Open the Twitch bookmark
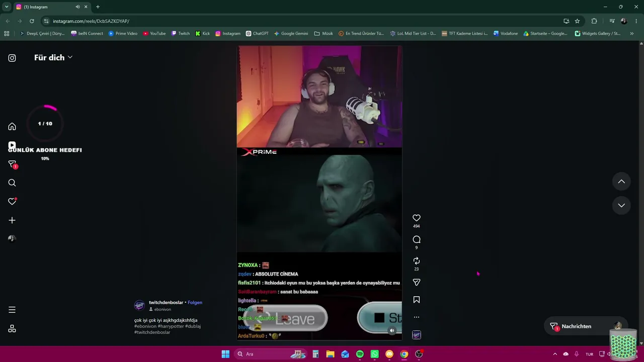This screenshot has width=644, height=362. coord(181,34)
